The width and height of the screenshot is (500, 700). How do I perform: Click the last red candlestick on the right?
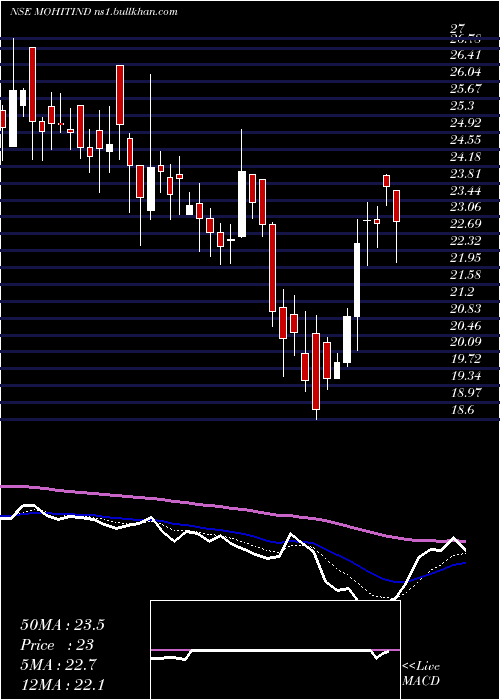396,206
